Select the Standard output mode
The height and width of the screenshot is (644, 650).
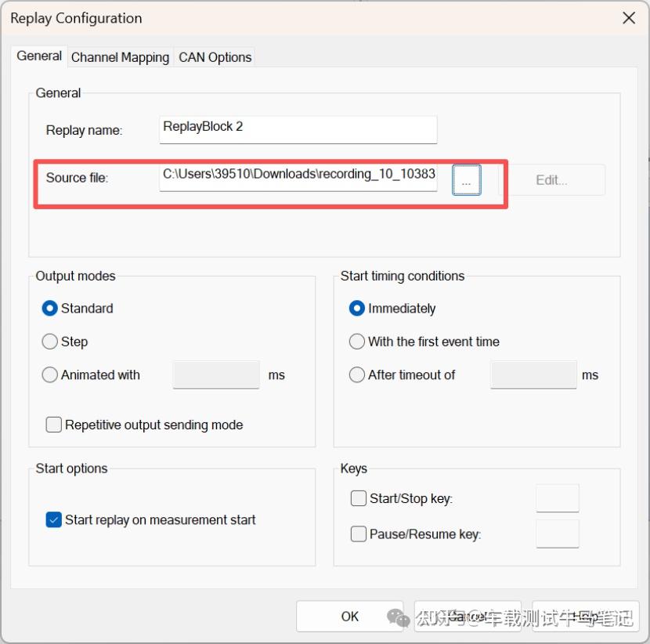coord(78,309)
